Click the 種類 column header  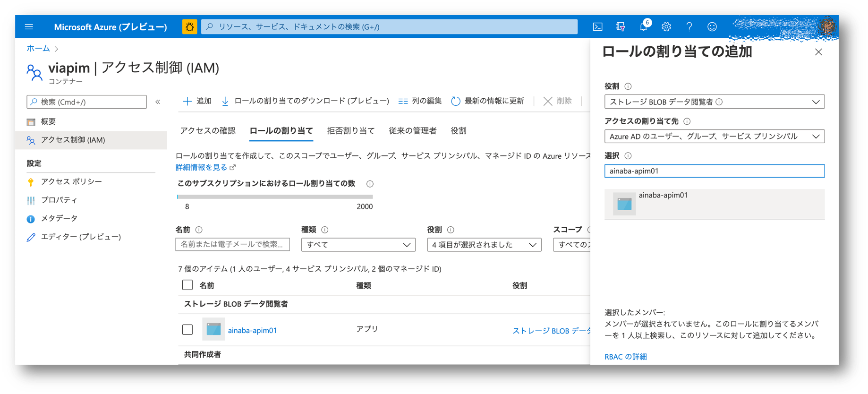[363, 285]
